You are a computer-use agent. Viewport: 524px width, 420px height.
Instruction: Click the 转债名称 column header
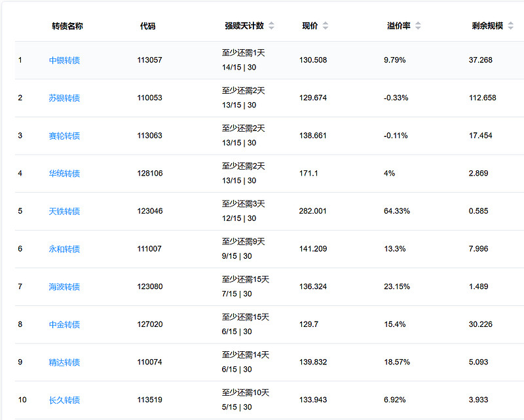point(67,26)
